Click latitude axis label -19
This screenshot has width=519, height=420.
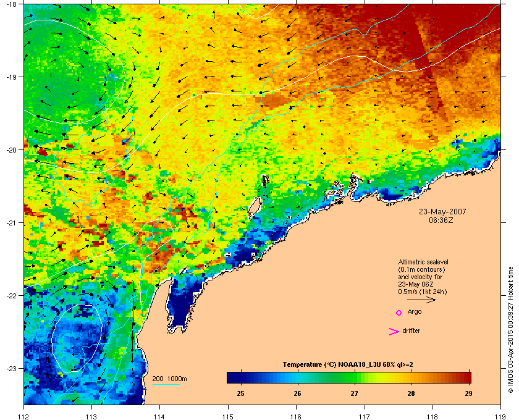pos(11,77)
